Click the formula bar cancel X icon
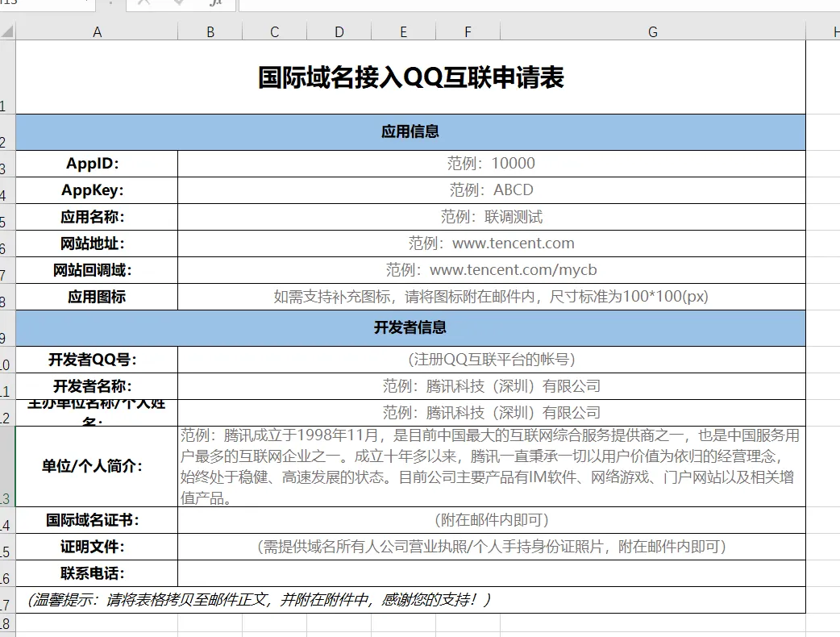840x637 pixels. [144, 3]
